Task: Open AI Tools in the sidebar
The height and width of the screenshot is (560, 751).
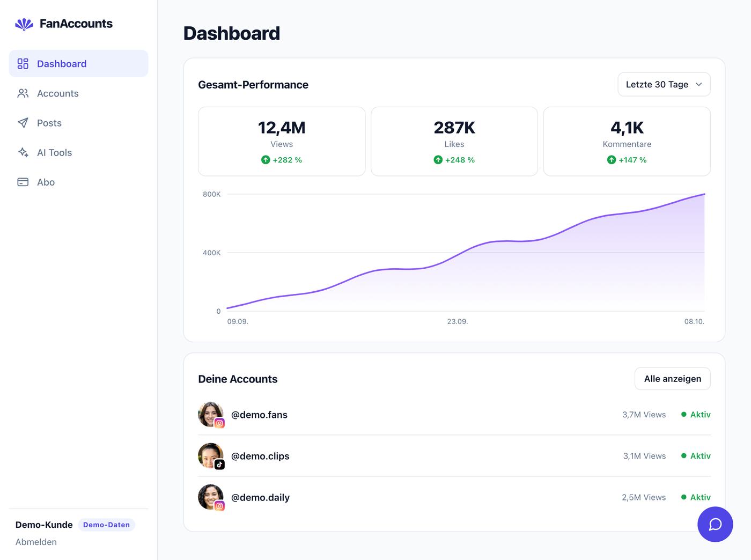Action: point(78,152)
